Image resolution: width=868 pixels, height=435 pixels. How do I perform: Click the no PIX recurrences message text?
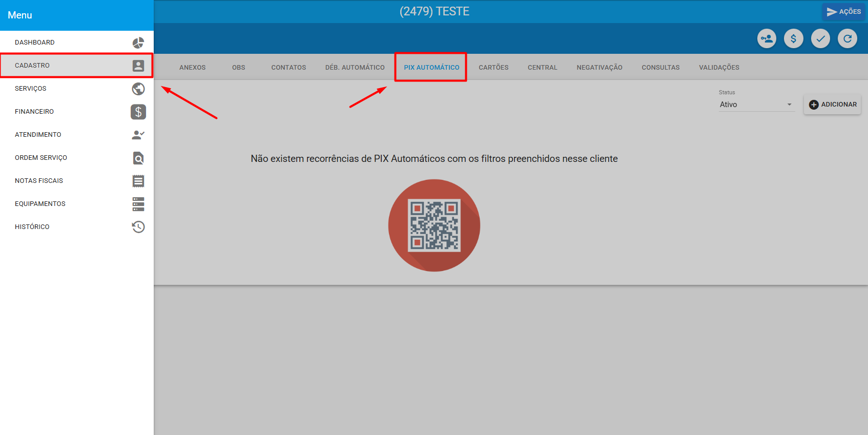pyautogui.click(x=434, y=159)
